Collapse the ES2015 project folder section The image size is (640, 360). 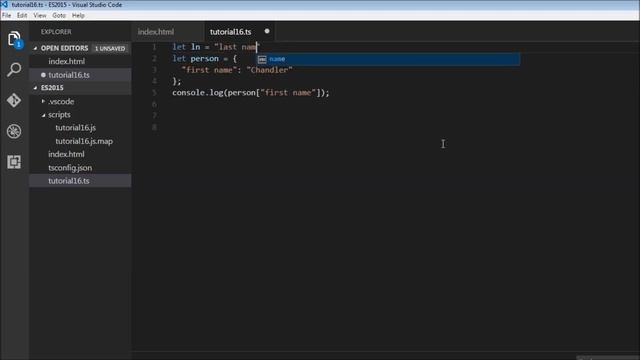[x=35, y=88]
